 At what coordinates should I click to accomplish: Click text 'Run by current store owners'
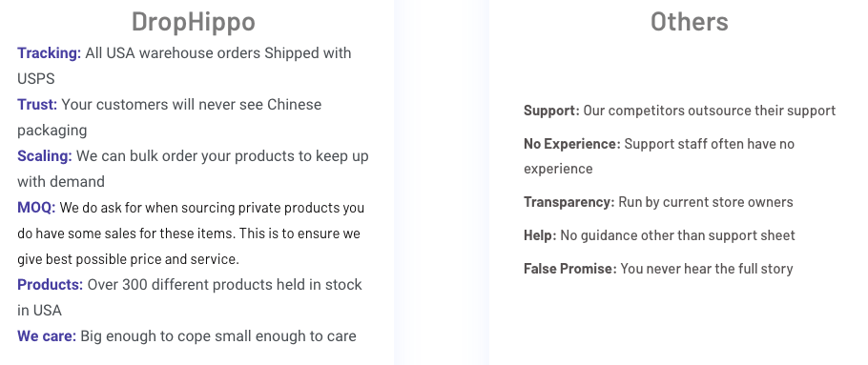706,202
